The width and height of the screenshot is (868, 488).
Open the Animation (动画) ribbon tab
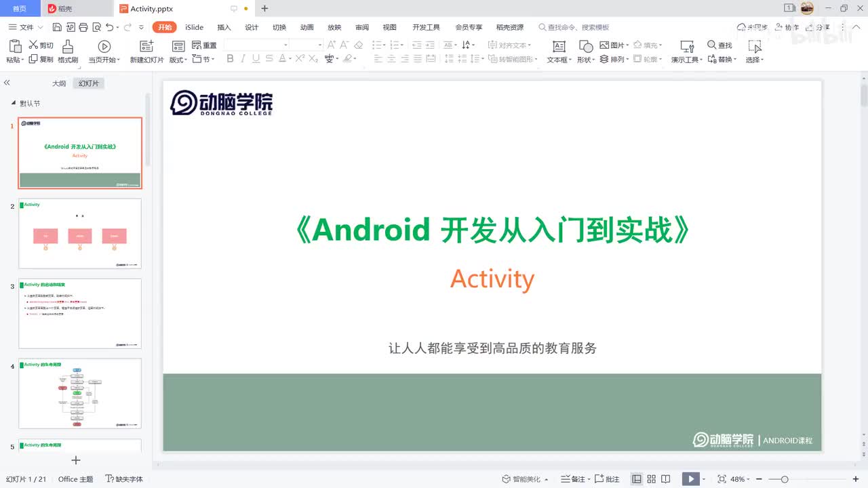[307, 27]
